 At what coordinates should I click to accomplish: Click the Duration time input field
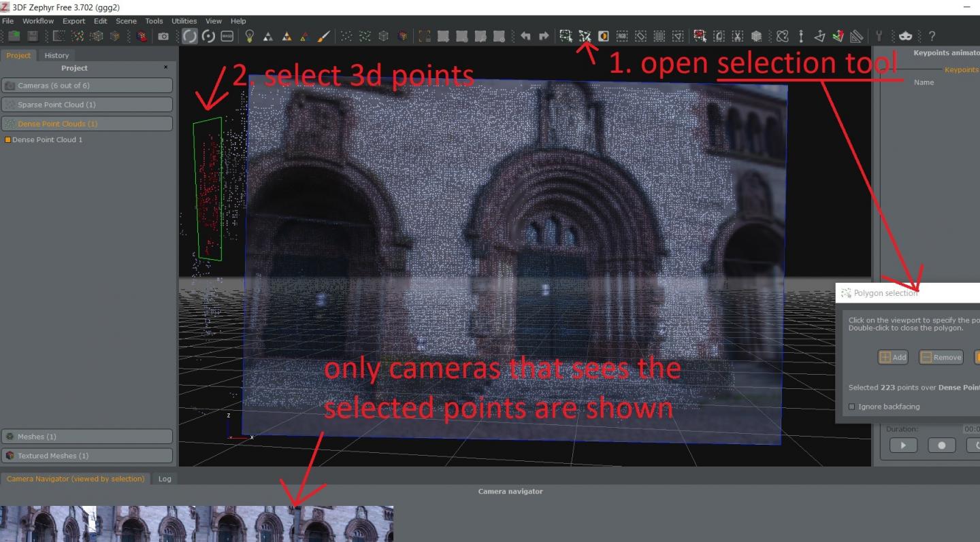click(x=972, y=429)
